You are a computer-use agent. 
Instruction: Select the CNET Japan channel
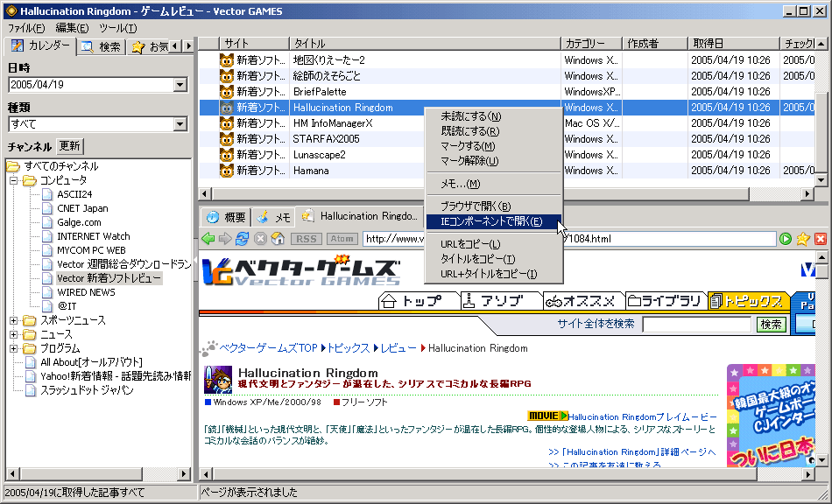pos(82,208)
